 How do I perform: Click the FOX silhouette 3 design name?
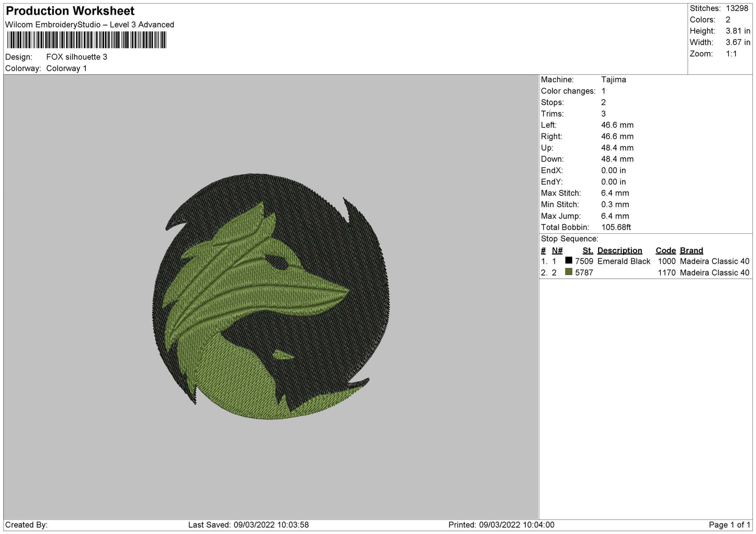point(76,57)
